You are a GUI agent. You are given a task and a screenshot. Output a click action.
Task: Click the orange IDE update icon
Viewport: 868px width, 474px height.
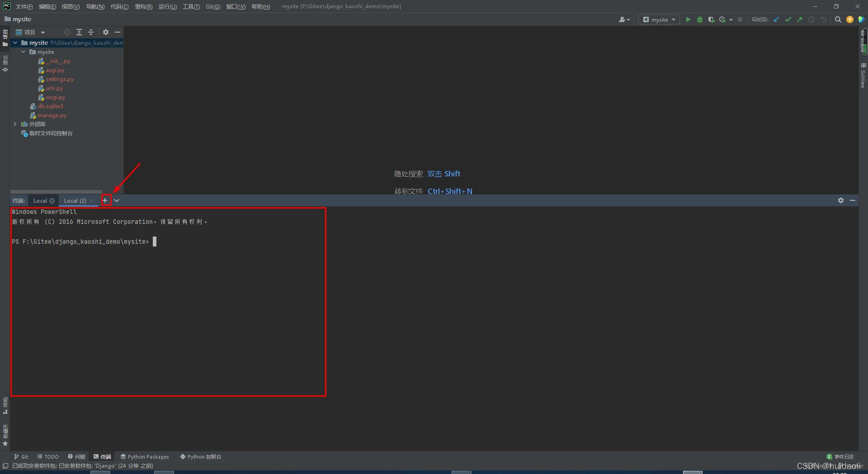click(850, 19)
